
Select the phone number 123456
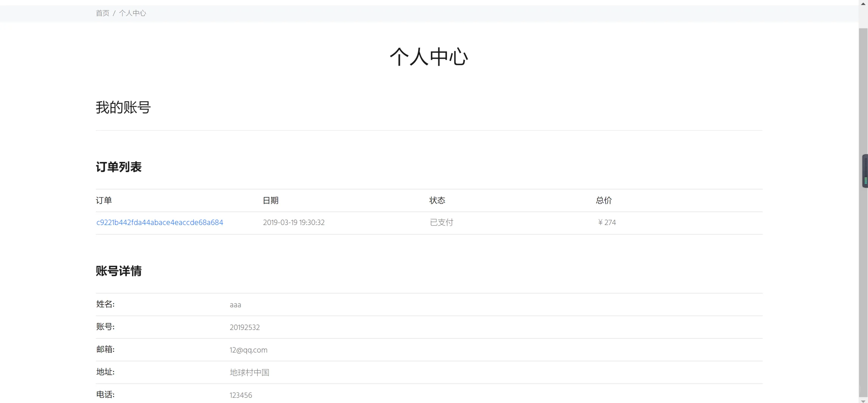241,395
